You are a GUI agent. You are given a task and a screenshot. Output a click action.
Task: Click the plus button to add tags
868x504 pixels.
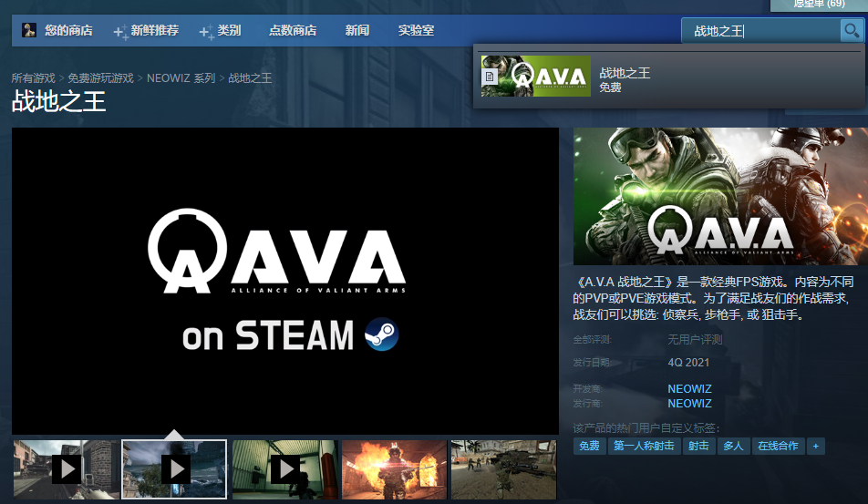pyautogui.click(x=815, y=446)
